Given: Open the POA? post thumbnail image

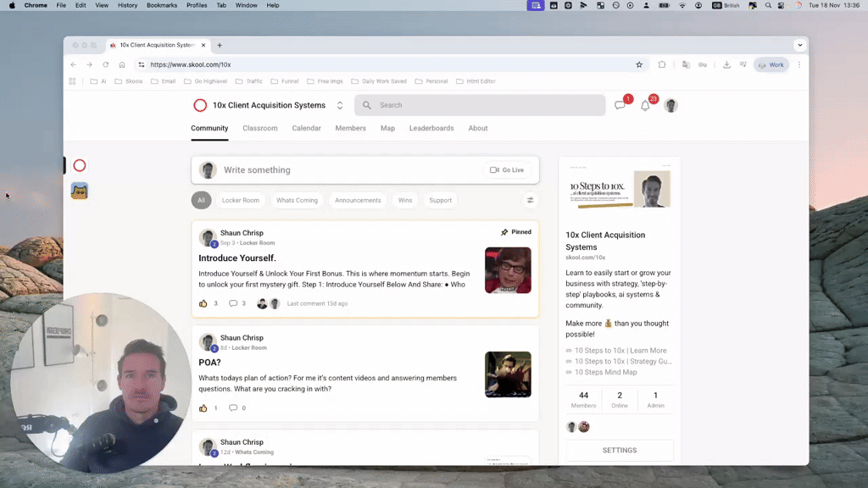Looking at the screenshot, I should tap(508, 374).
